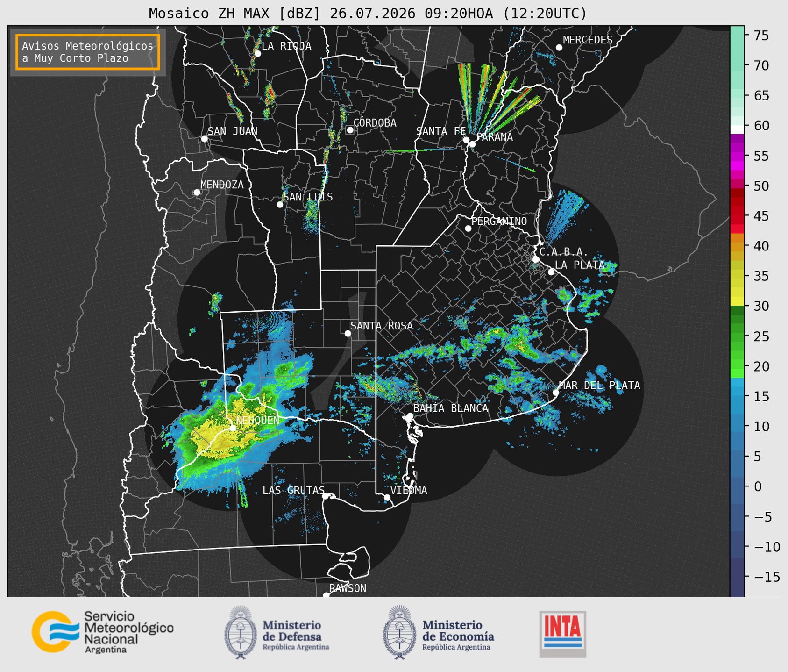The image size is (788, 672).
Task: Select the Bahía Blanca city marker
Action: click(x=410, y=416)
